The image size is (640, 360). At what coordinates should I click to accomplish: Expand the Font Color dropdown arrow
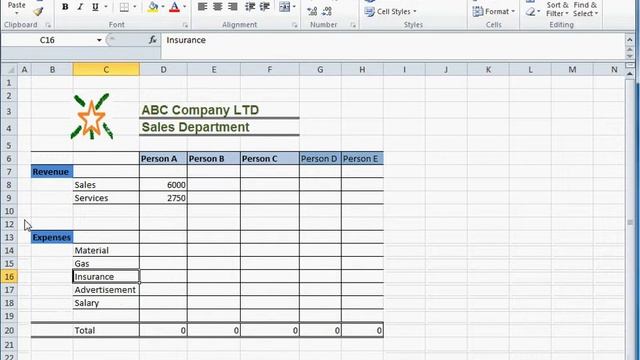(x=184, y=7)
